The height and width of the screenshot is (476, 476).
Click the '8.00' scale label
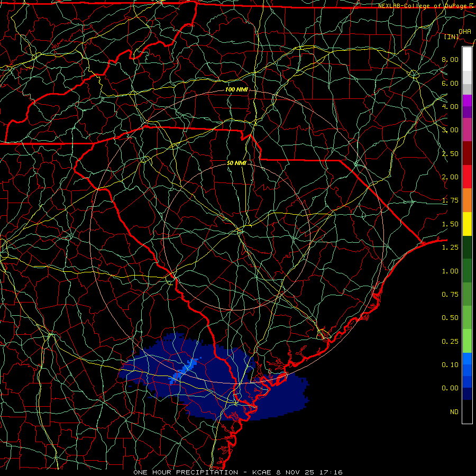[x=450, y=59]
